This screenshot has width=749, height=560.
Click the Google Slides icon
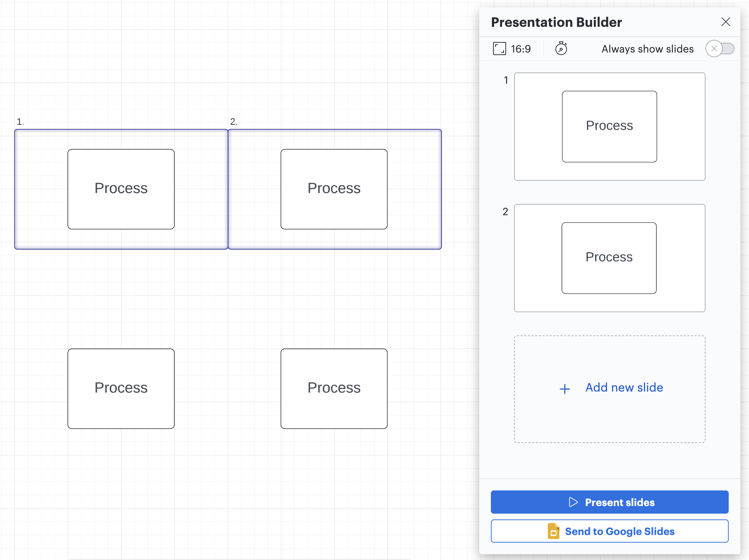(x=553, y=531)
